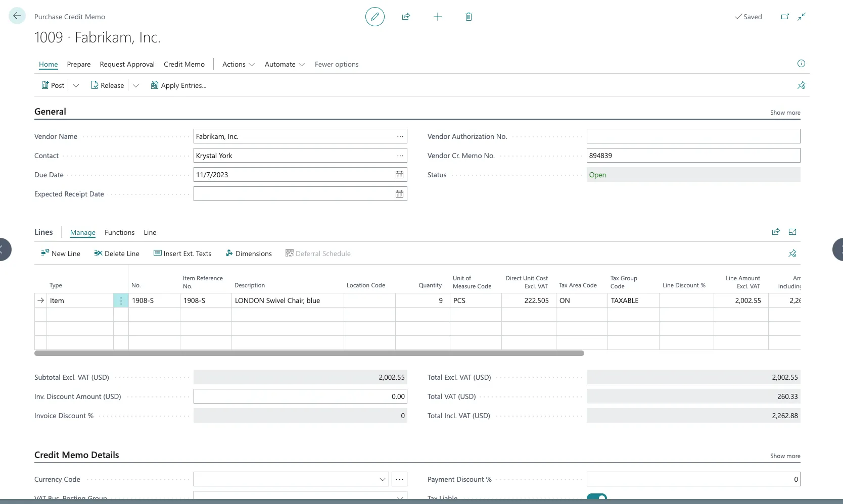Open the Automate menu dropdown

pyautogui.click(x=285, y=64)
